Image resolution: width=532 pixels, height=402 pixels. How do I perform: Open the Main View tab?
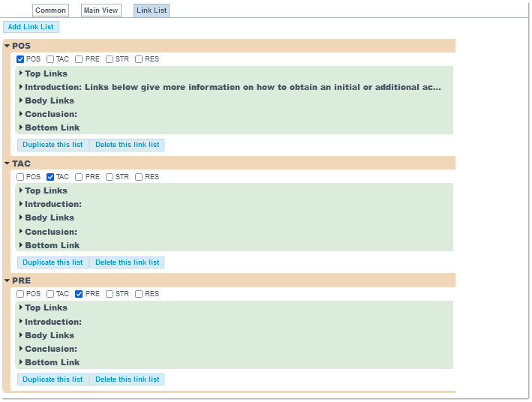coord(101,10)
